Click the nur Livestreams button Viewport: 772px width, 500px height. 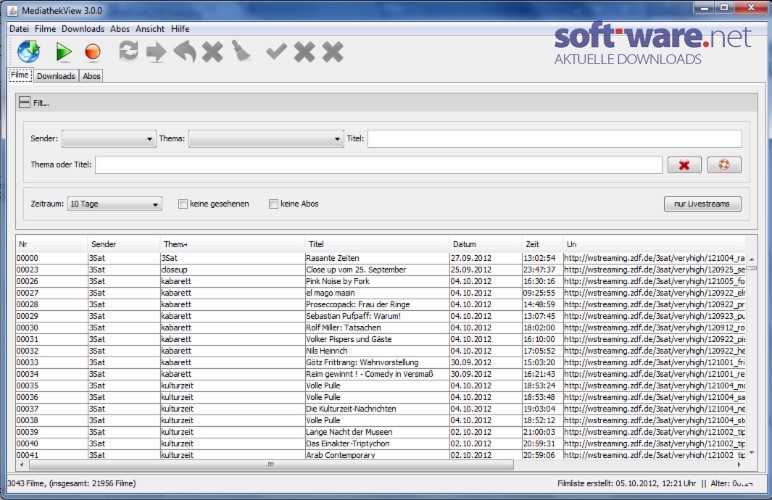[703, 204]
